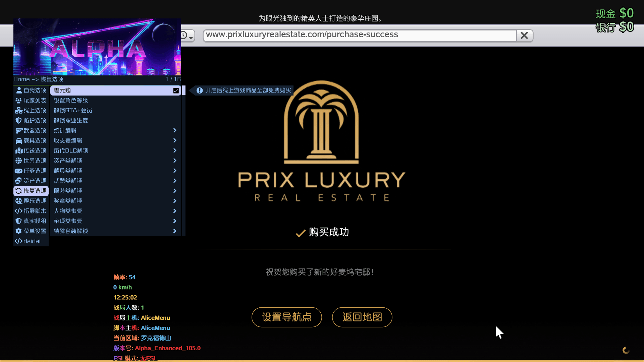Open the daidai menu entry

tap(31, 241)
